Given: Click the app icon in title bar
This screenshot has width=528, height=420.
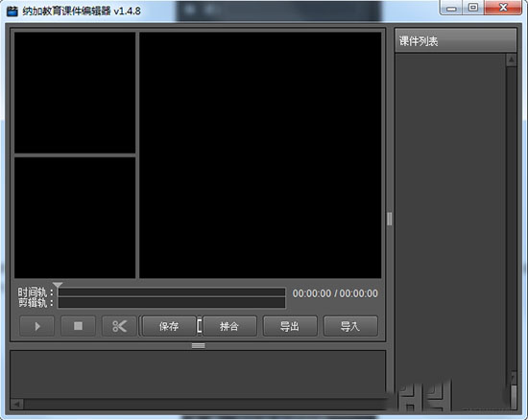Looking at the screenshot, I should tap(12, 12).
